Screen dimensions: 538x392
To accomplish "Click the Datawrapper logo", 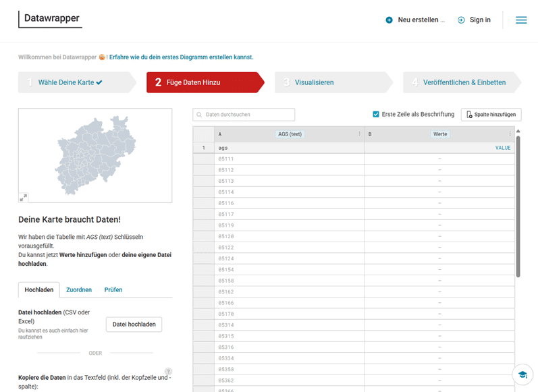I will point(51,19).
